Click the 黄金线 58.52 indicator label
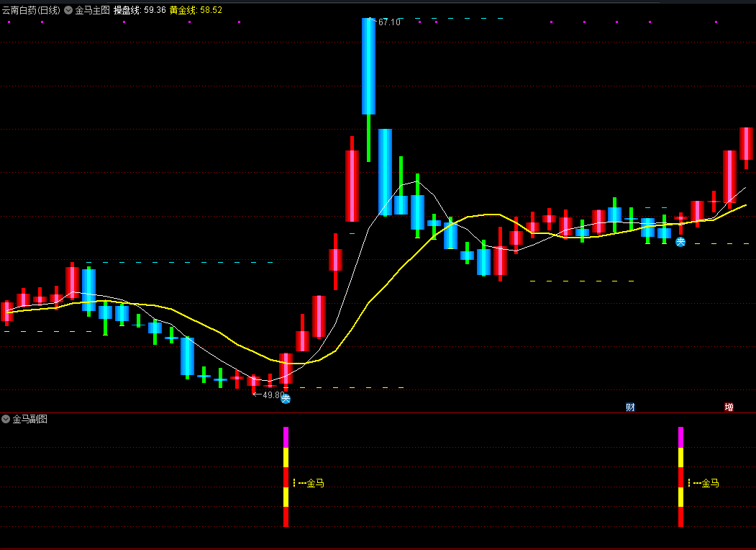756x550 pixels. tap(196, 11)
